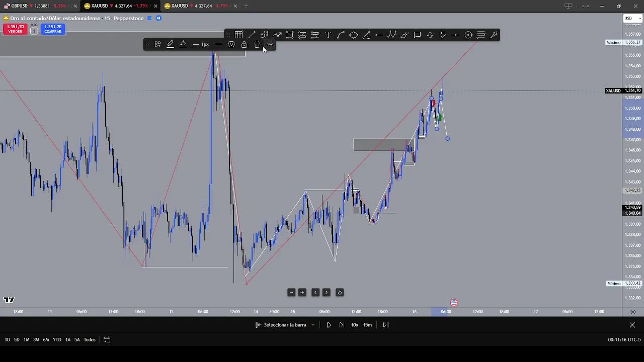
Task: Select the parallel lines Fib tool
Action: point(481,35)
